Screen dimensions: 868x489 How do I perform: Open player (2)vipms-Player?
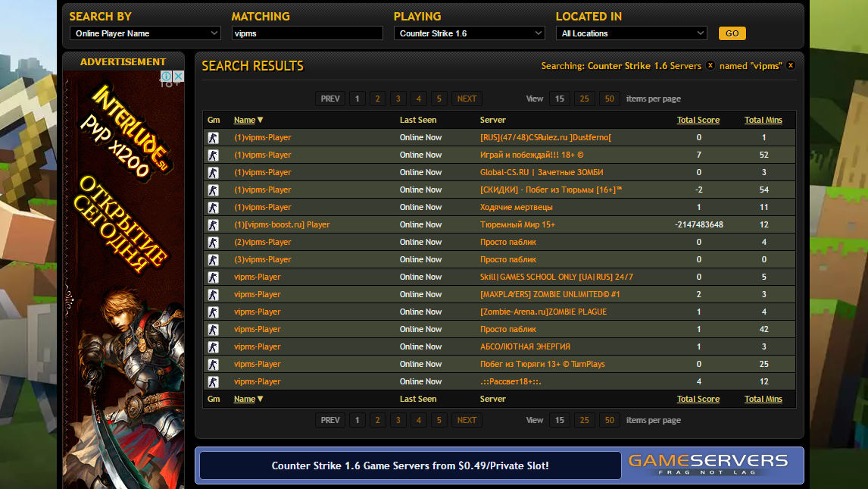(x=262, y=242)
